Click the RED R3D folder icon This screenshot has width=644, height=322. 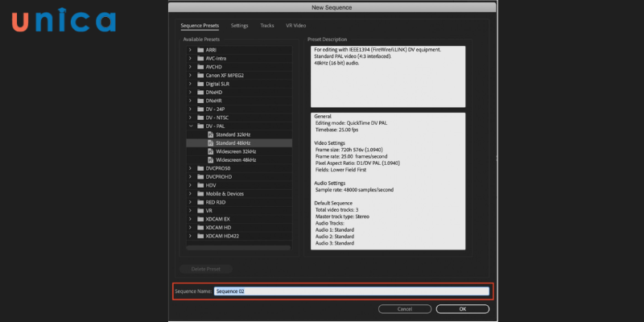[200, 202]
